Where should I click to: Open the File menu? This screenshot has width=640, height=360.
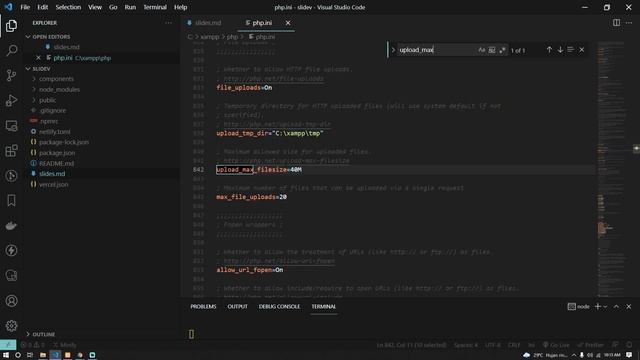tap(25, 7)
